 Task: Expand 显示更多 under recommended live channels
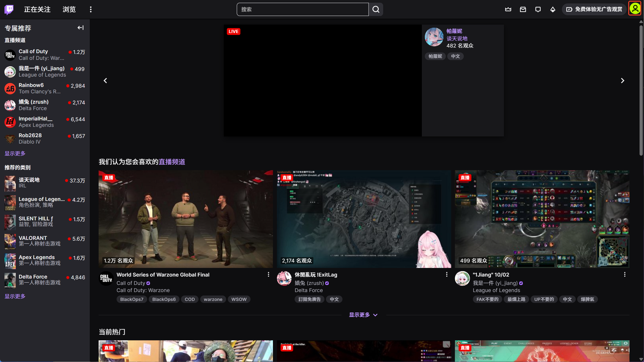tap(363, 315)
